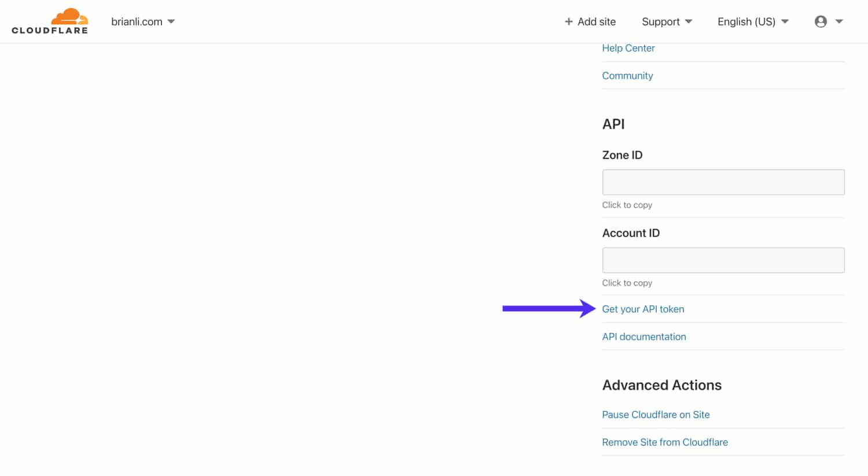Click Get your API token
Image resolution: width=868 pixels, height=476 pixels.
tap(643, 309)
